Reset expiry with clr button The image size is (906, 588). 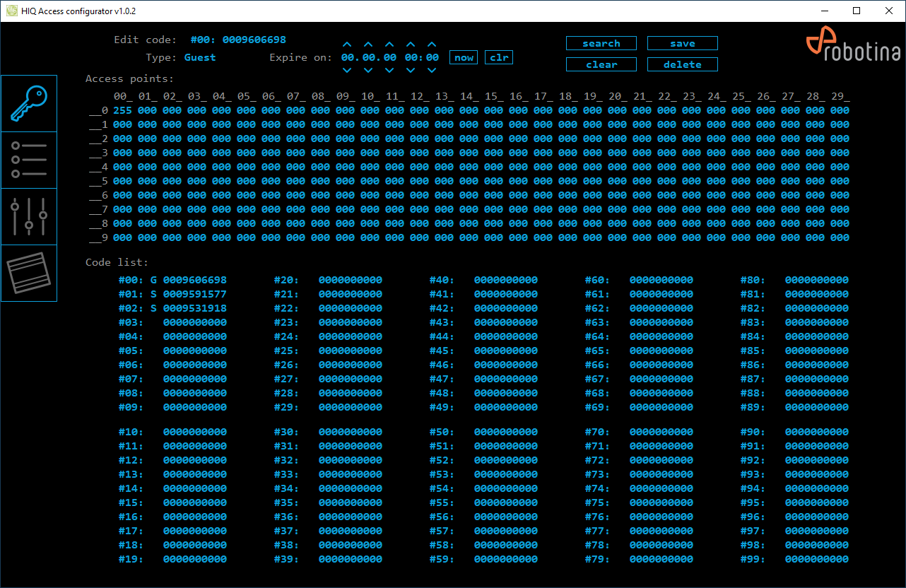tap(499, 58)
